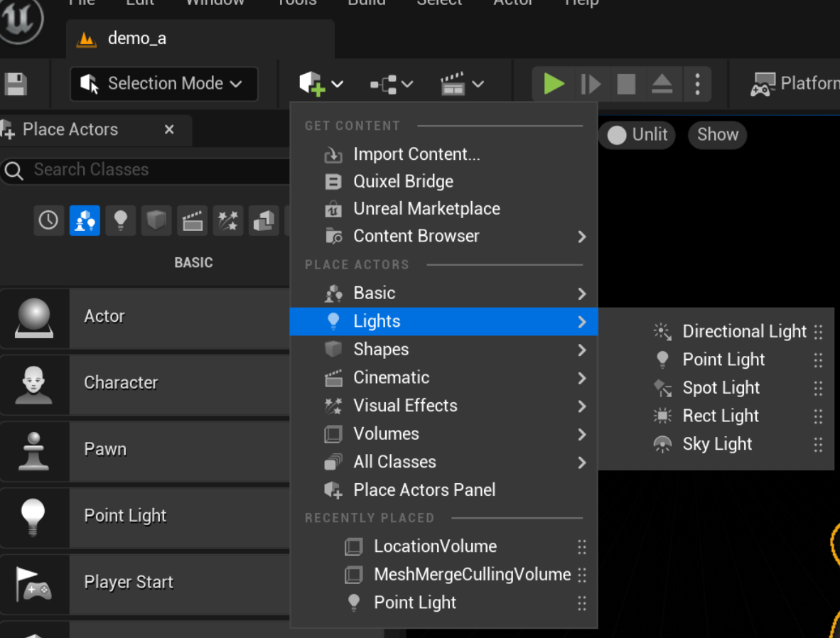The height and width of the screenshot is (638, 840).
Task: Open play options three-dots menu
Action: coord(697,84)
